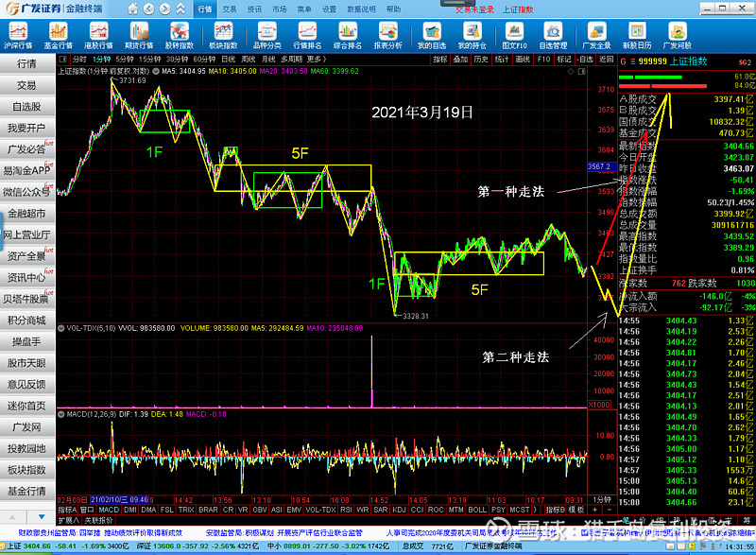The height and width of the screenshot is (555, 756).
Task: Open the 综合排名 toolbar icon
Action: (x=348, y=36)
